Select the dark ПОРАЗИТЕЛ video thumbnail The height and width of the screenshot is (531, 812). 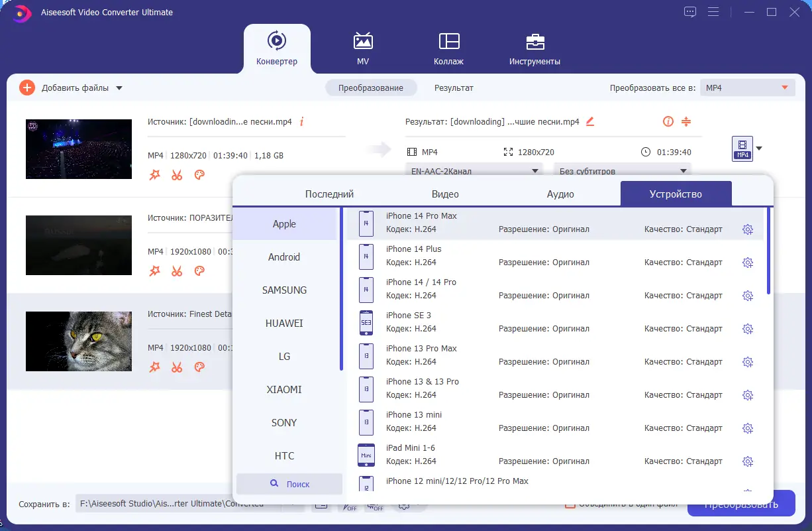coord(79,245)
